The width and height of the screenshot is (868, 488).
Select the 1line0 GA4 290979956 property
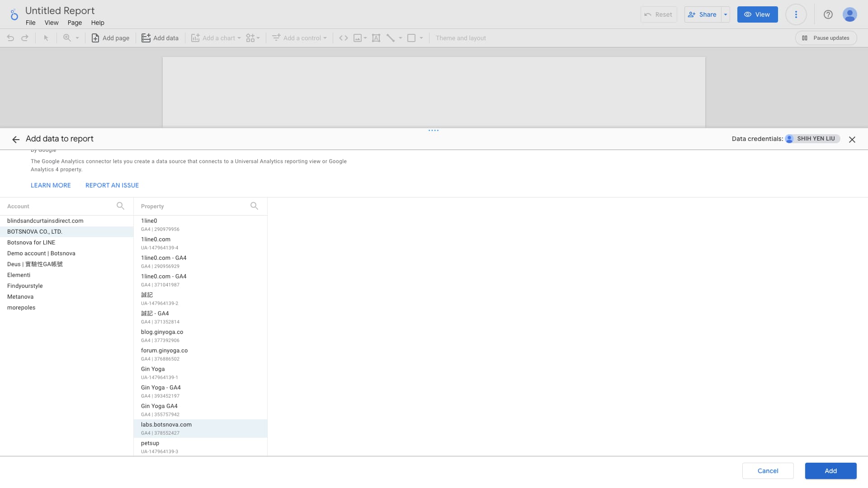[200, 225]
